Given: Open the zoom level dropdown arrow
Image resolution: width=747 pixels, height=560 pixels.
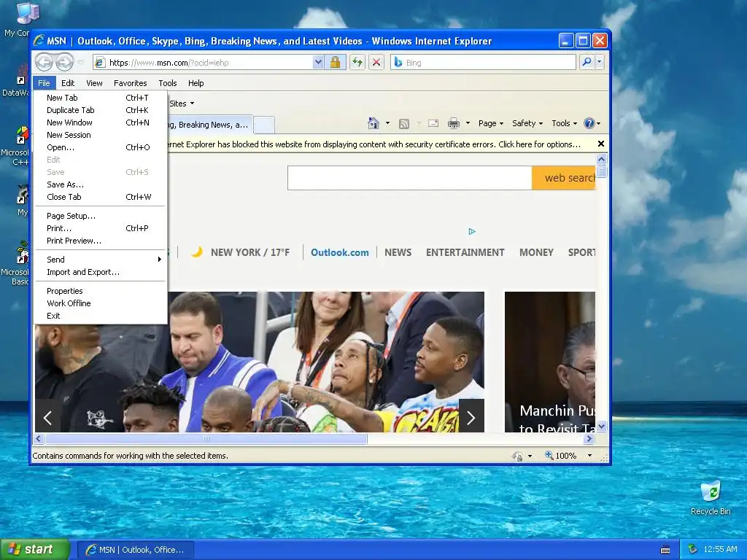Looking at the screenshot, I should 589,456.
